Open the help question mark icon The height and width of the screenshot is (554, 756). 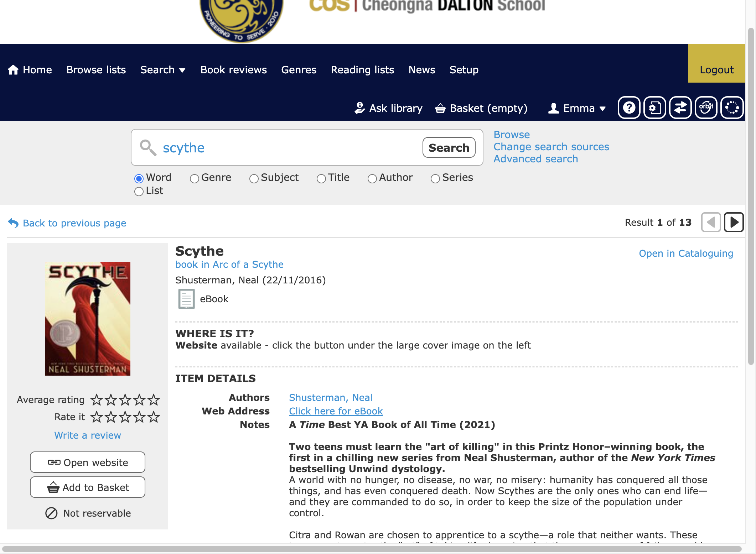click(x=629, y=108)
